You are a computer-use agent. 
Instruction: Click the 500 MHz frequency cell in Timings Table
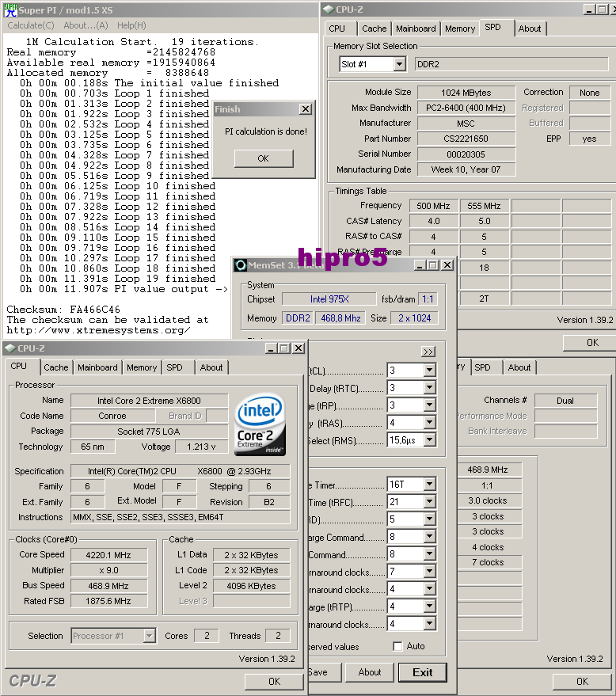click(433, 206)
